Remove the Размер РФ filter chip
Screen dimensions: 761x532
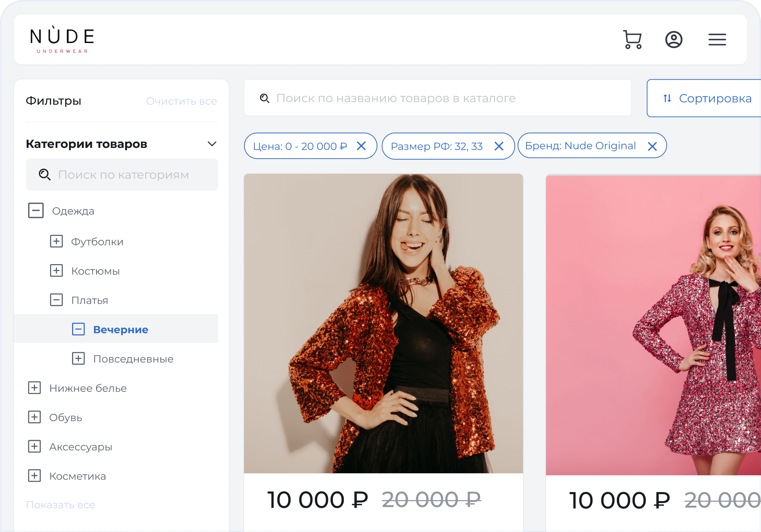pyautogui.click(x=499, y=146)
